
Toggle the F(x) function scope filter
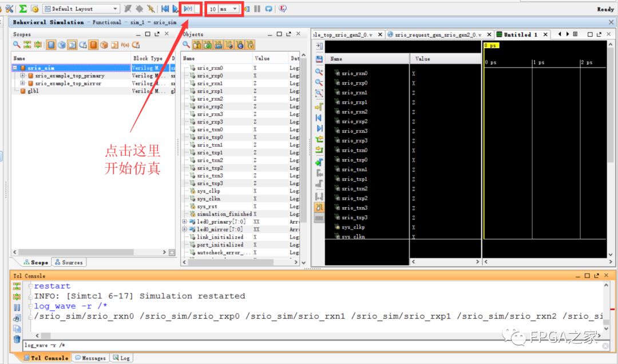point(125,45)
